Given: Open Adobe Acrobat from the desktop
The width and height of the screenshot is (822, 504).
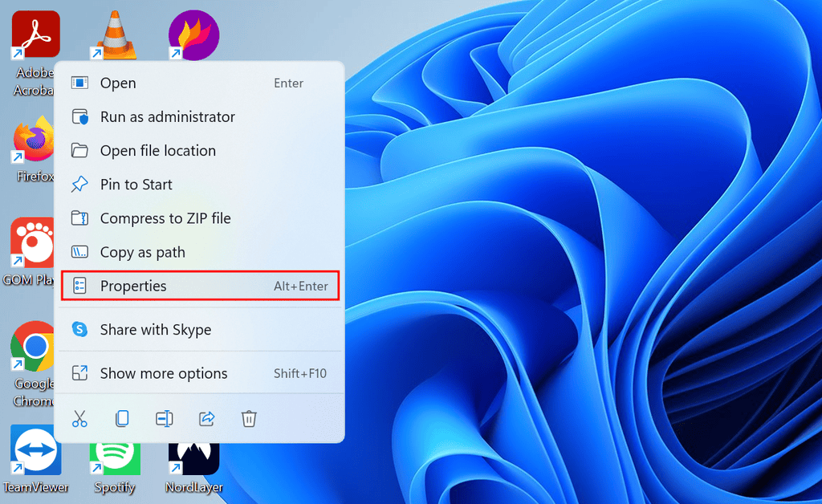Looking at the screenshot, I should coord(34,34).
